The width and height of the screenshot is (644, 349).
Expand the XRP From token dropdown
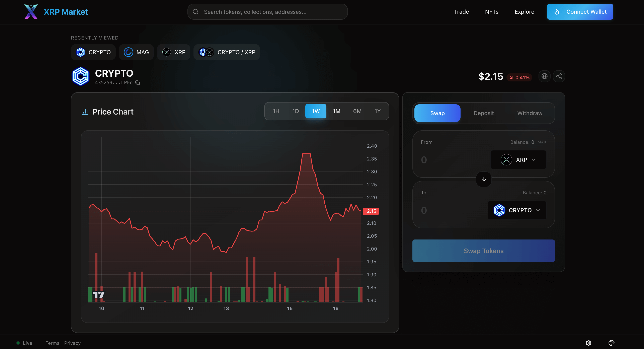[518, 160]
